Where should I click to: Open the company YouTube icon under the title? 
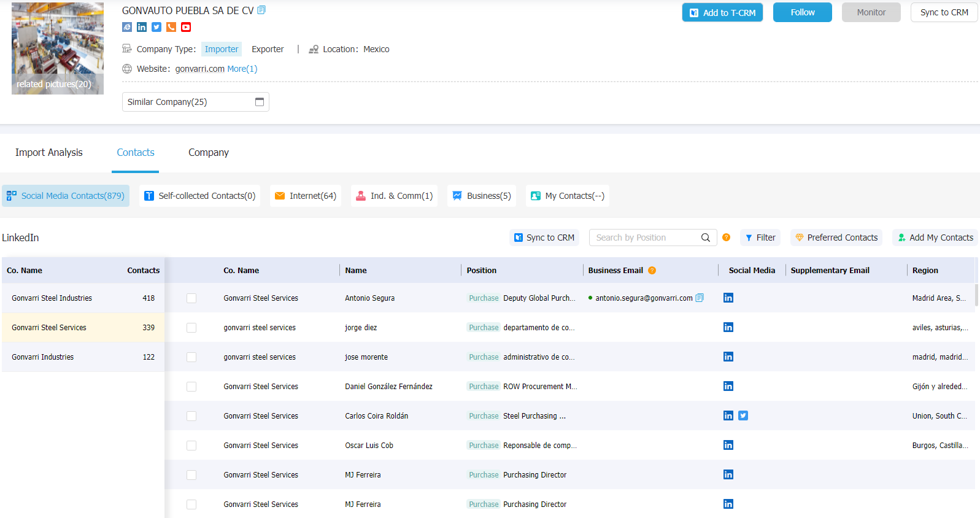click(x=186, y=27)
